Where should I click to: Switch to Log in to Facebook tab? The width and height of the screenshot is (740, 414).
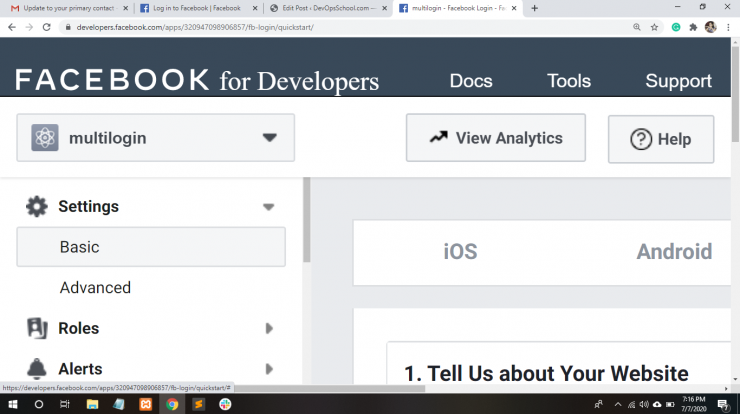pos(198,8)
